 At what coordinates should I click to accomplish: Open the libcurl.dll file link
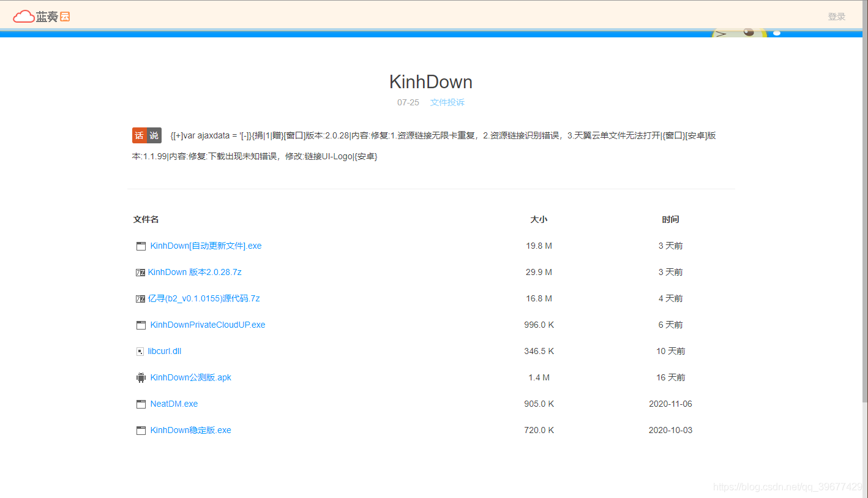tap(165, 351)
